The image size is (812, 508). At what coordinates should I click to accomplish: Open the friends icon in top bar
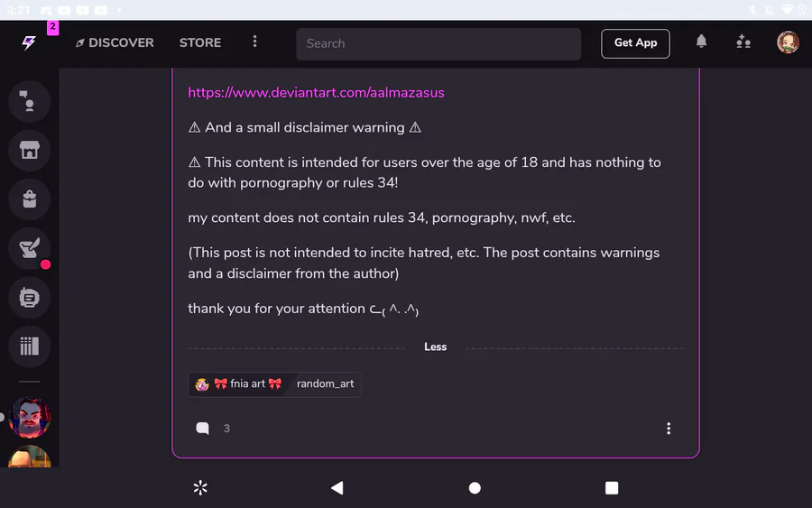pos(743,42)
